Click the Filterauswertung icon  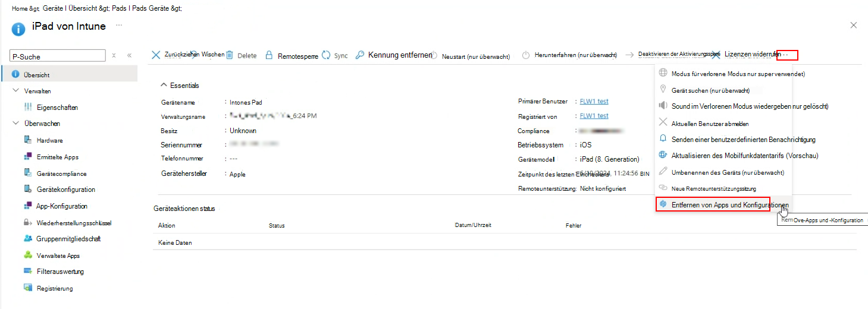(x=28, y=272)
